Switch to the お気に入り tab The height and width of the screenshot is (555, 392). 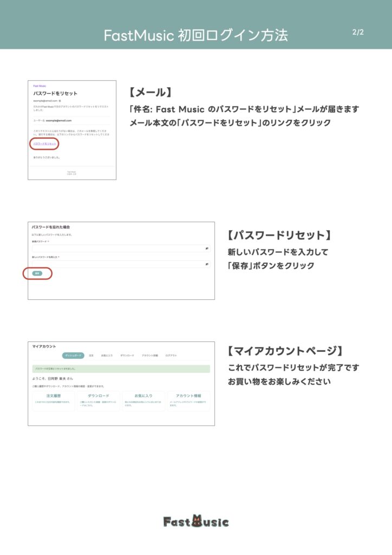(x=107, y=356)
